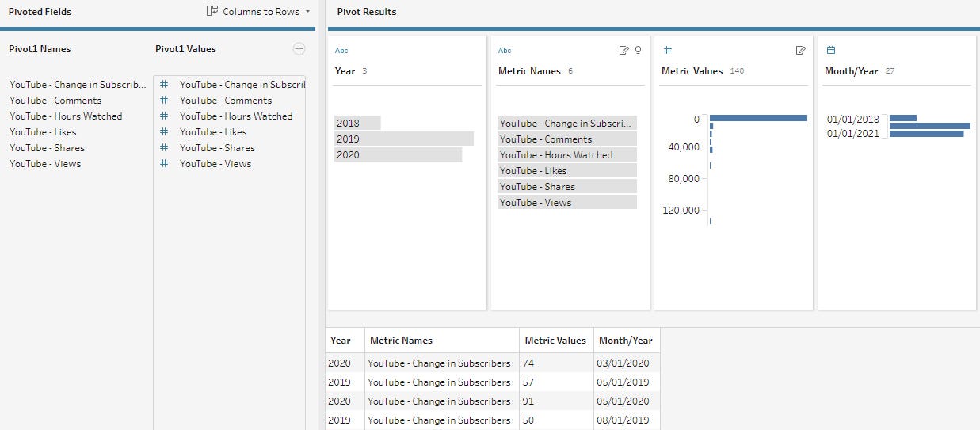Click the Metric Values grid column header
This screenshot has width=980, height=430.
[555, 341]
